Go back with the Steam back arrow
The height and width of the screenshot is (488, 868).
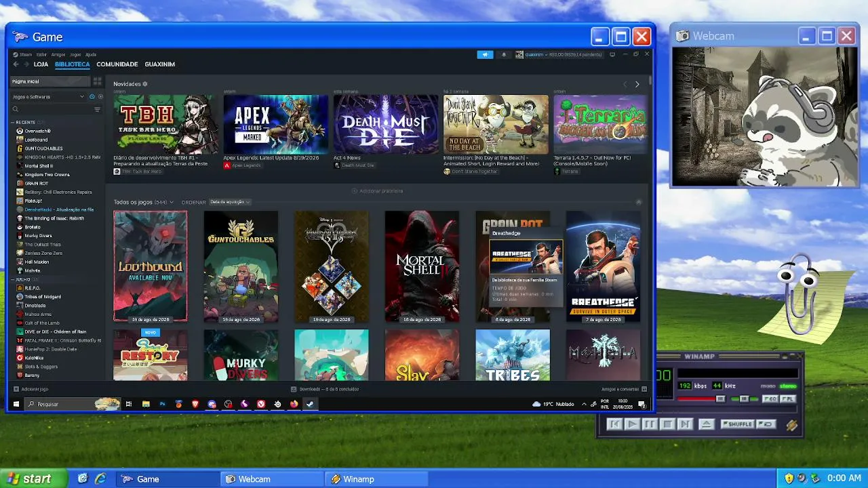click(x=16, y=64)
